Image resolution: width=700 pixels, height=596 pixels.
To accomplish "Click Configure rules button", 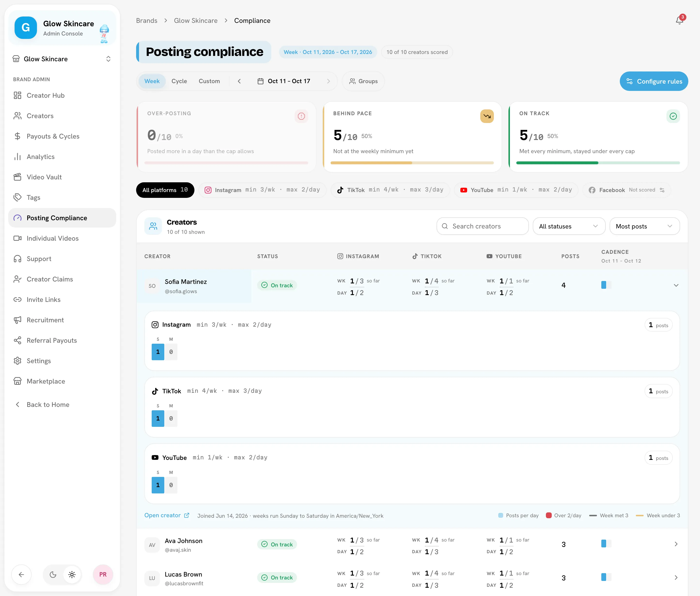I will tap(654, 81).
